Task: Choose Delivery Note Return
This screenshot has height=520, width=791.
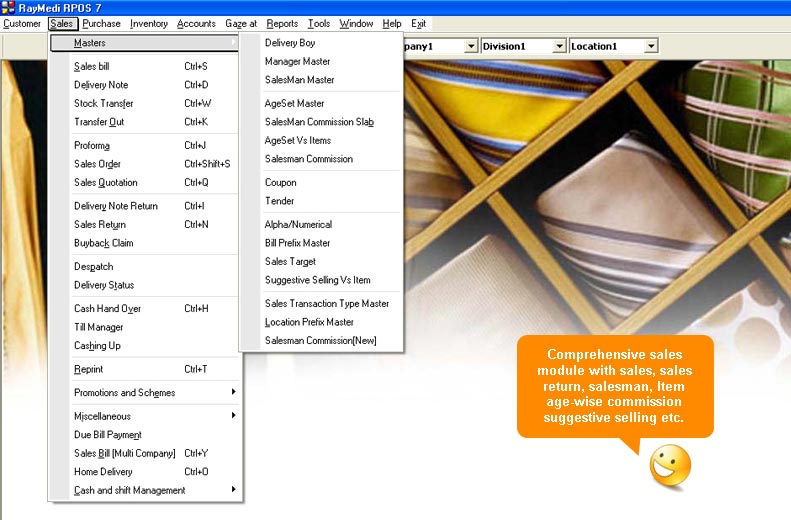Action: pyautogui.click(x=145, y=206)
